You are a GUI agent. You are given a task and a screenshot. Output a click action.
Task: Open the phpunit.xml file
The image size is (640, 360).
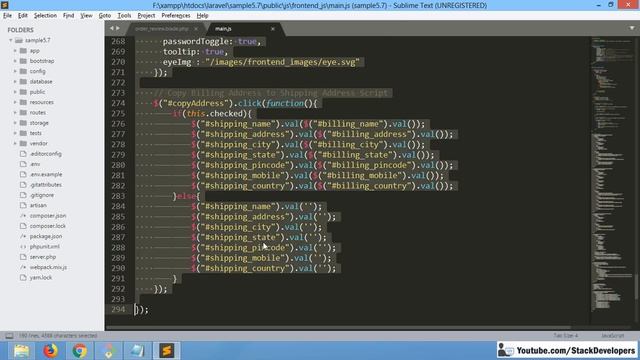point(44,247)
